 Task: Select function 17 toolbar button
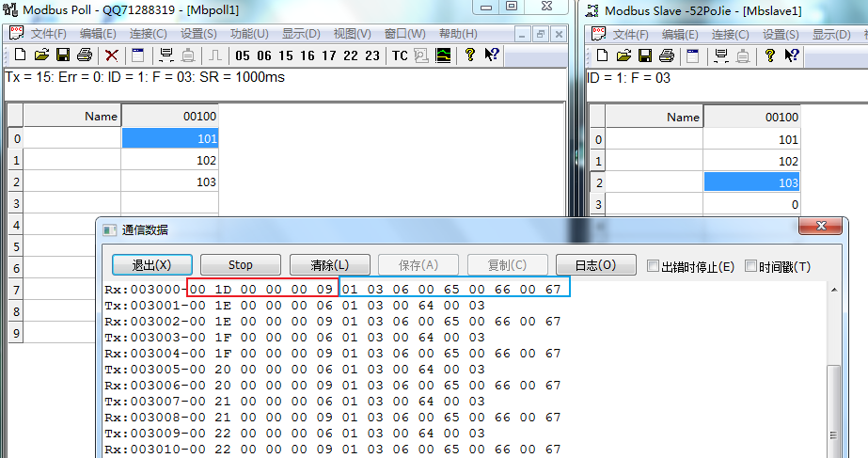(329, 55)
